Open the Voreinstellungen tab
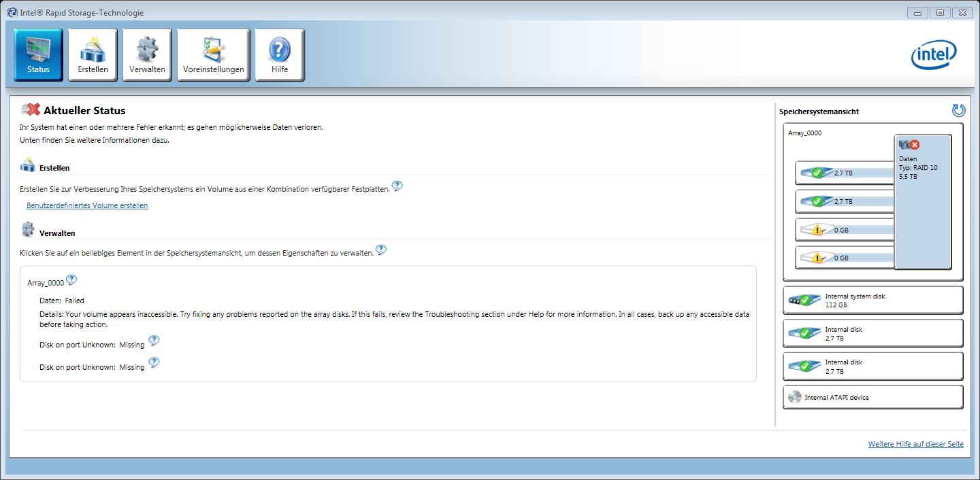 (x=213, y=54)
